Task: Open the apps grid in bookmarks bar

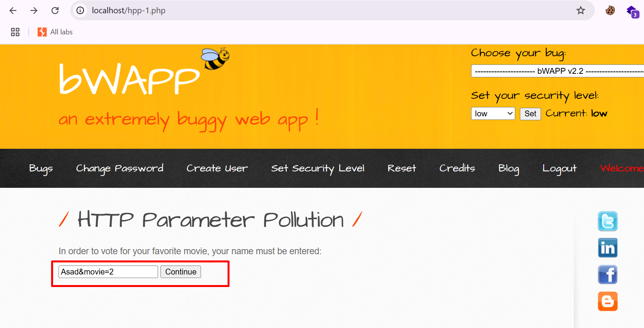Action: 15,32
